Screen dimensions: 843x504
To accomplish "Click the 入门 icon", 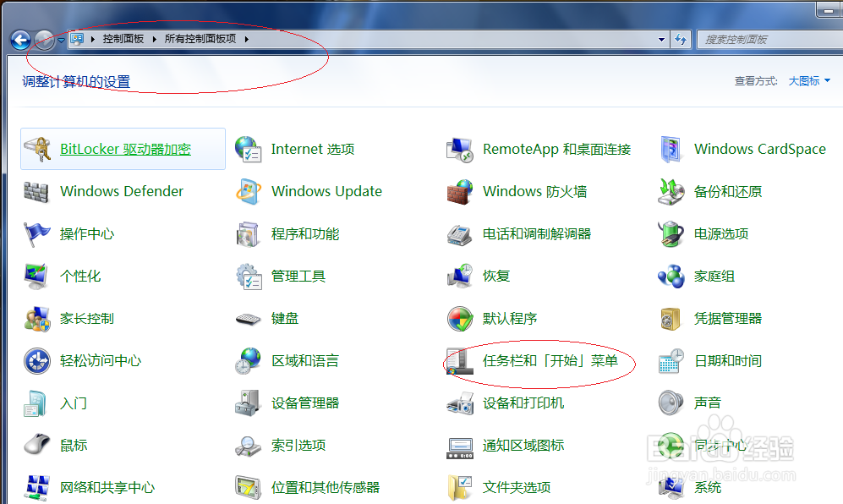I will click(36, 403).
